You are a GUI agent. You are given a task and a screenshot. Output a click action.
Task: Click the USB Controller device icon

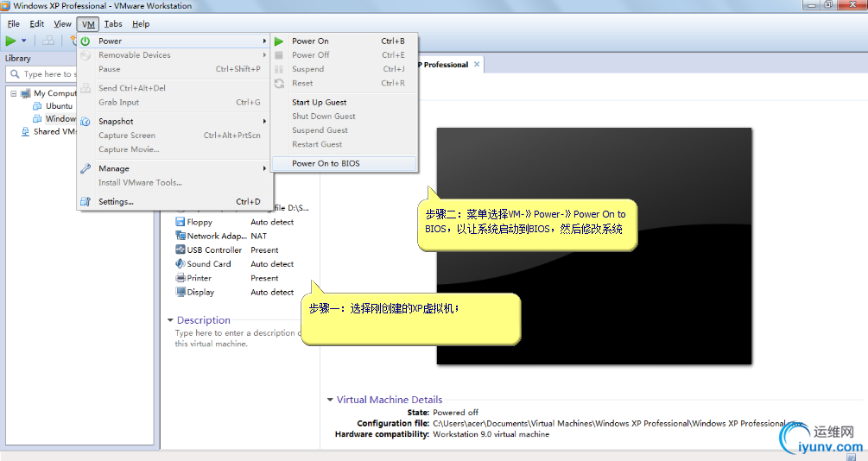pos(180,249)
